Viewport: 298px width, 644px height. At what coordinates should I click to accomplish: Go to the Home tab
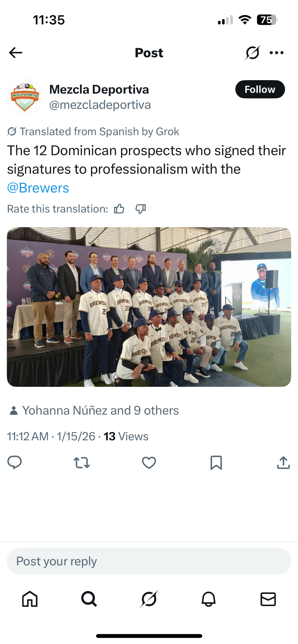[x=30, y=599]
